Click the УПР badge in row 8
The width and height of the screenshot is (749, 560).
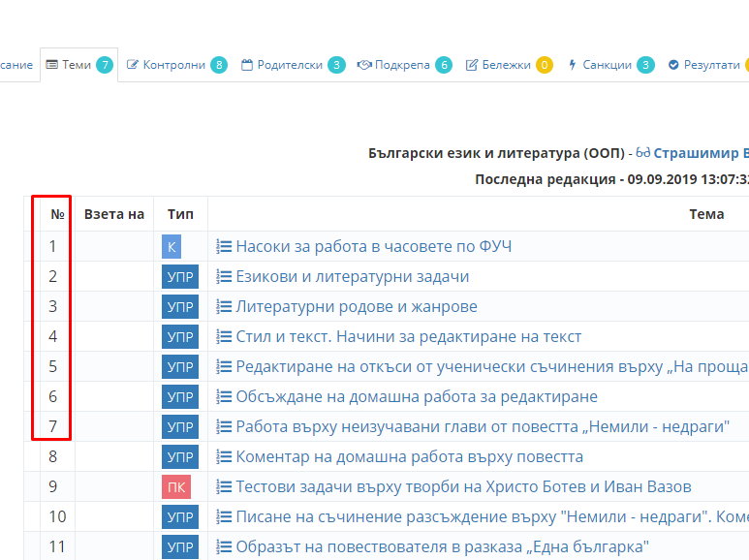[180, 457]
